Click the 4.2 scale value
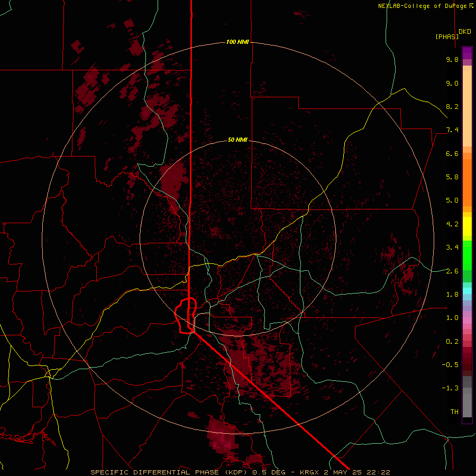 [452, 224]
